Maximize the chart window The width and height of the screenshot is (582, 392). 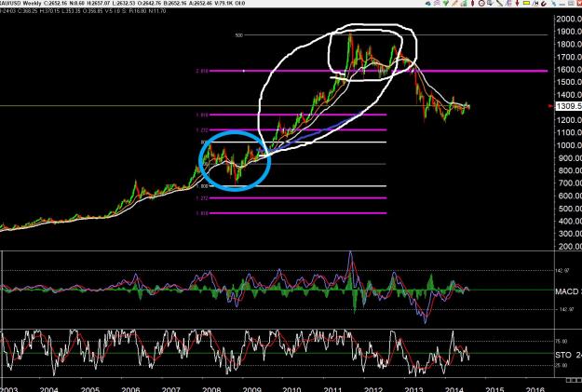tap(571, 4)
